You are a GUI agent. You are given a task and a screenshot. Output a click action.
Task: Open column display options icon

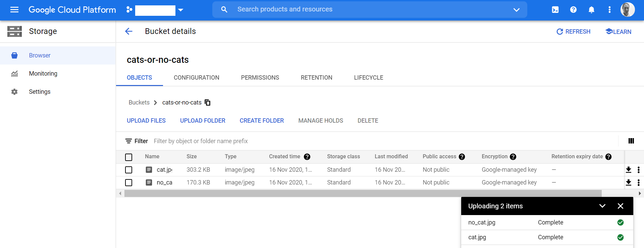click(x=631, y=141)
